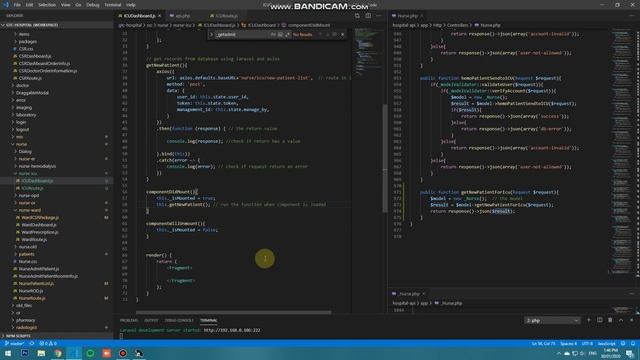Click the open changes icon in editor toolbar

(x=357, y=16)
